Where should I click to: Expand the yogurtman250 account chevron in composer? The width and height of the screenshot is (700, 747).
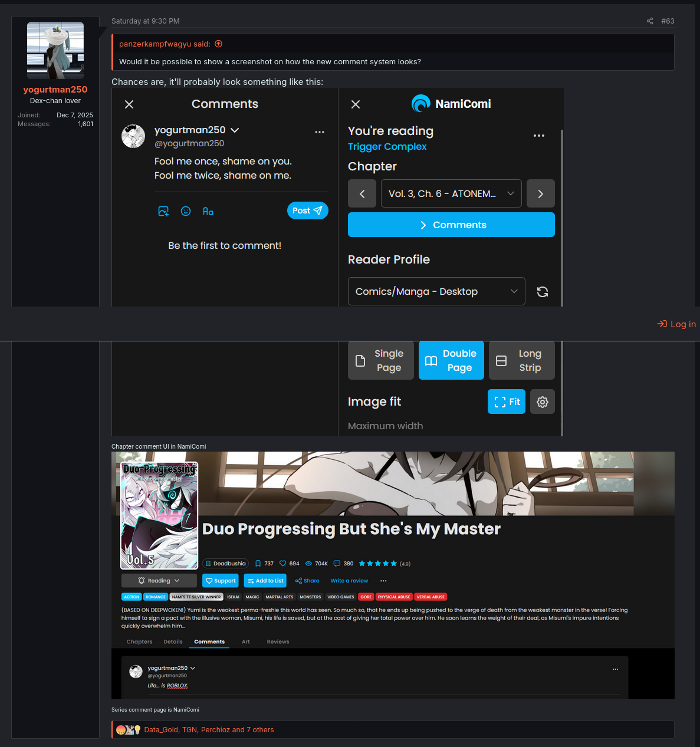[x=235, y=130]
